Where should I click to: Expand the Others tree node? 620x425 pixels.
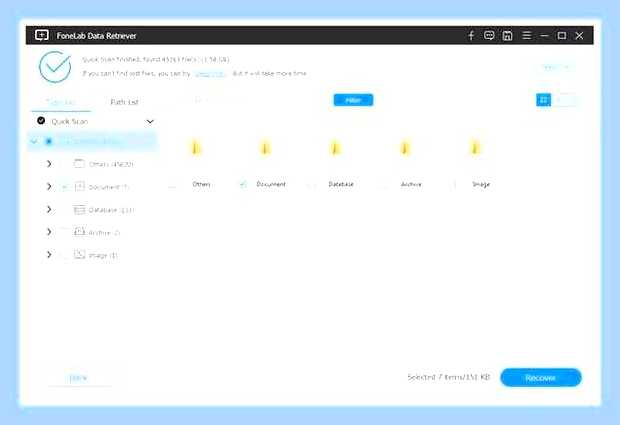point(49,164)
